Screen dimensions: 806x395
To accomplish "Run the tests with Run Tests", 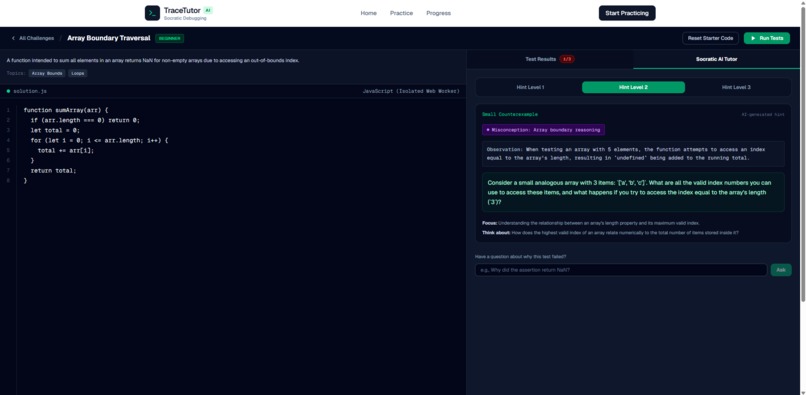I will 766,38.
